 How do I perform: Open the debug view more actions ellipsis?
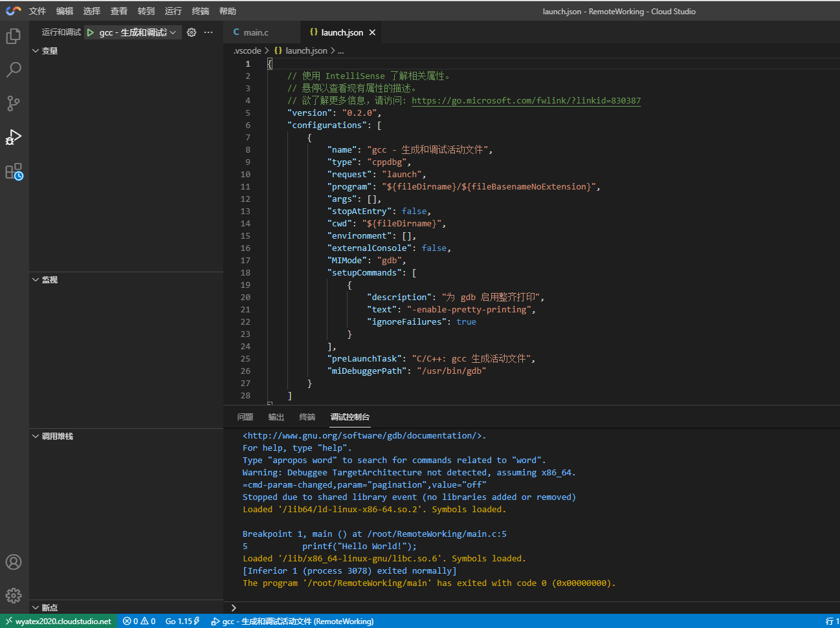(208, 32)
